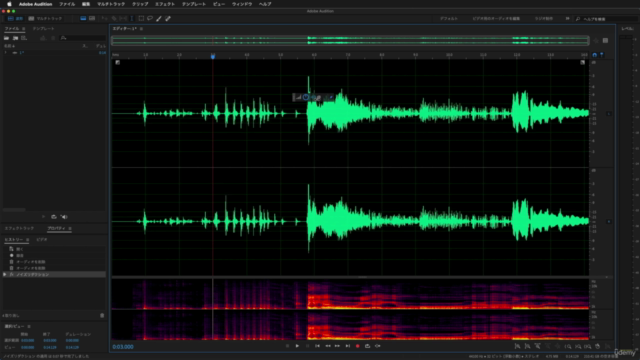The image size is (640, 360).
Task: Switch to the ヒストリー tab
Action: tap(14, 240)
